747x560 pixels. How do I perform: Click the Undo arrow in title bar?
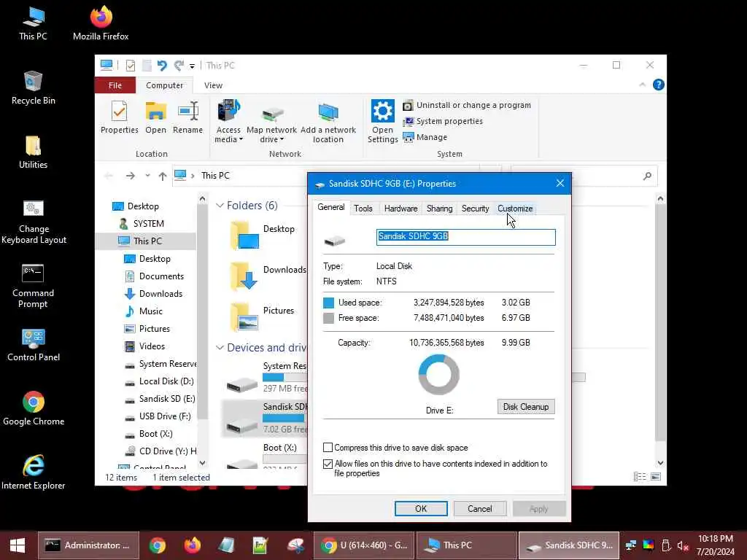[x=162, y=65]
